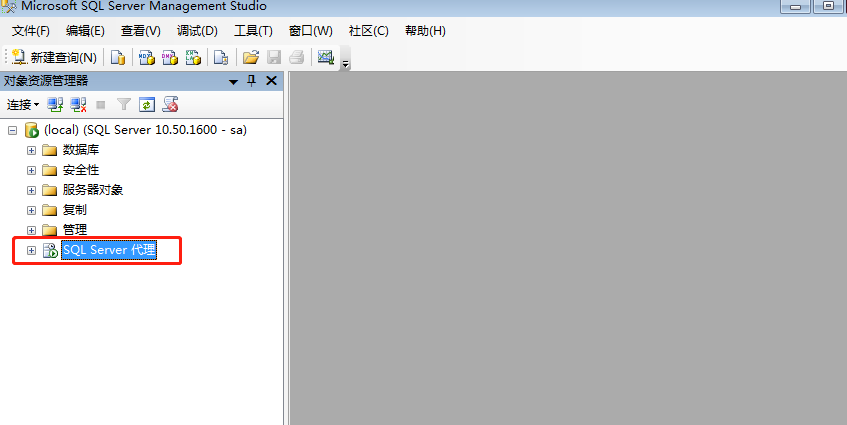The height and width of the screenshot is (425, 847).
Task: Select the 复制 tree item
Action: (75, 210)
